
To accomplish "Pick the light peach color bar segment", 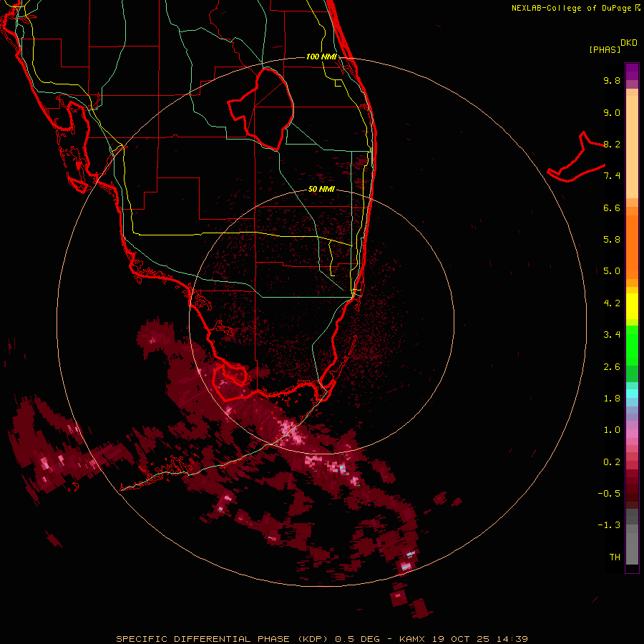I will pyautogui.click(x=632, y=147).
